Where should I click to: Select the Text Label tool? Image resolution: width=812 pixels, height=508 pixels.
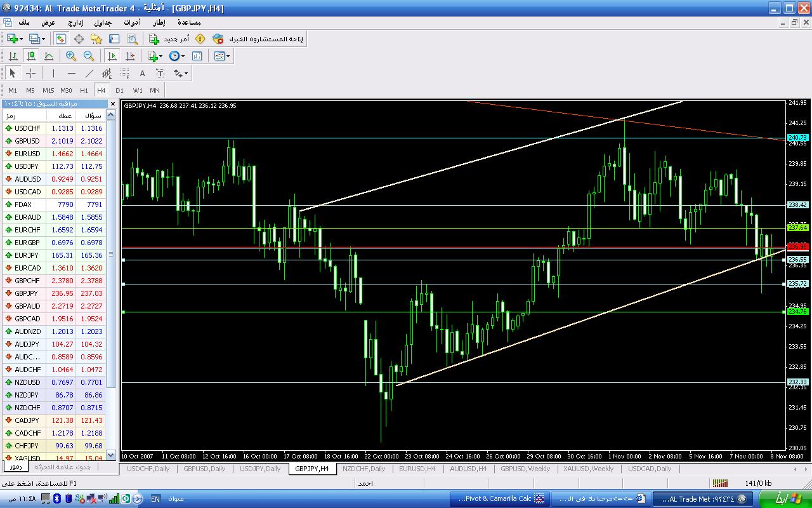pos(160,73)
